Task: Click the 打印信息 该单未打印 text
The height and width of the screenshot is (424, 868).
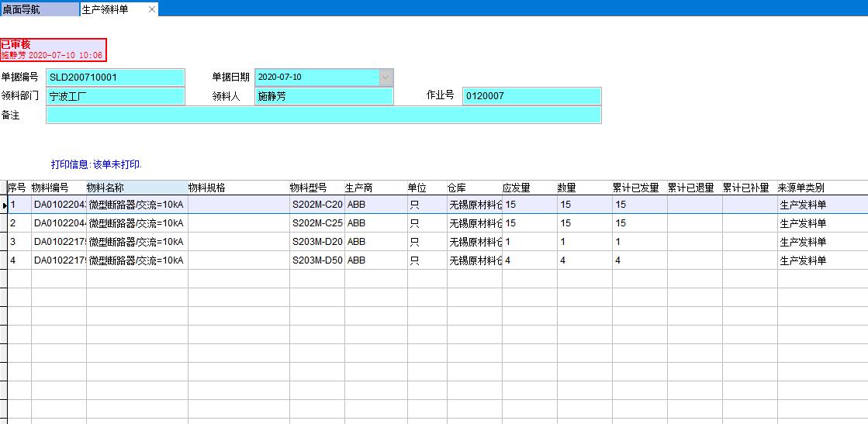Action: 97,164
